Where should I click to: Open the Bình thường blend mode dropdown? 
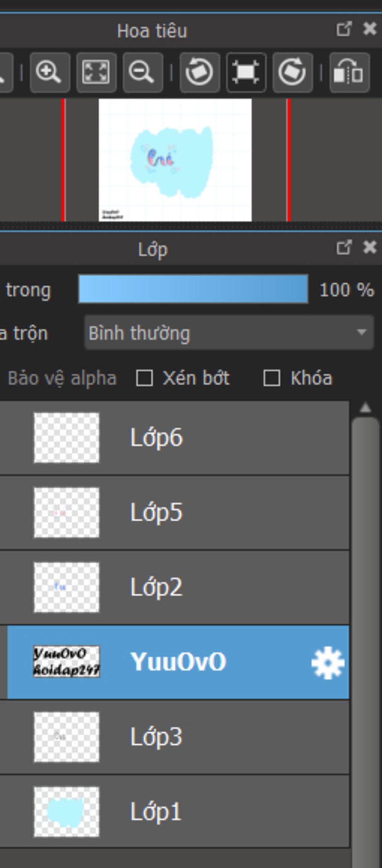(x=229, y=332)
